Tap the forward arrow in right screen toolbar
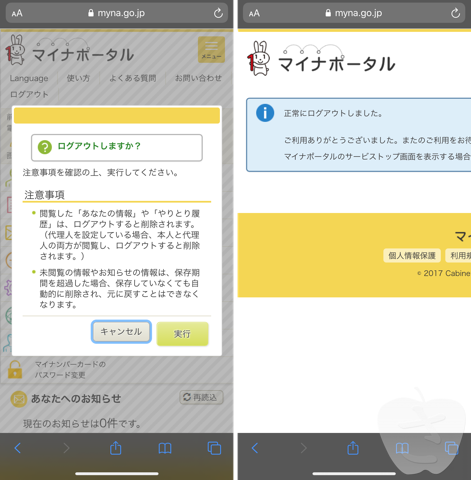This screenshot has width=471, height=480. (303, 448)
